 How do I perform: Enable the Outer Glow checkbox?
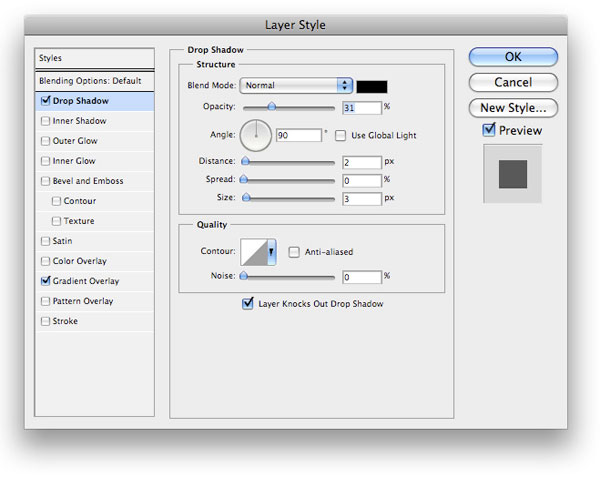coord(46,141)
